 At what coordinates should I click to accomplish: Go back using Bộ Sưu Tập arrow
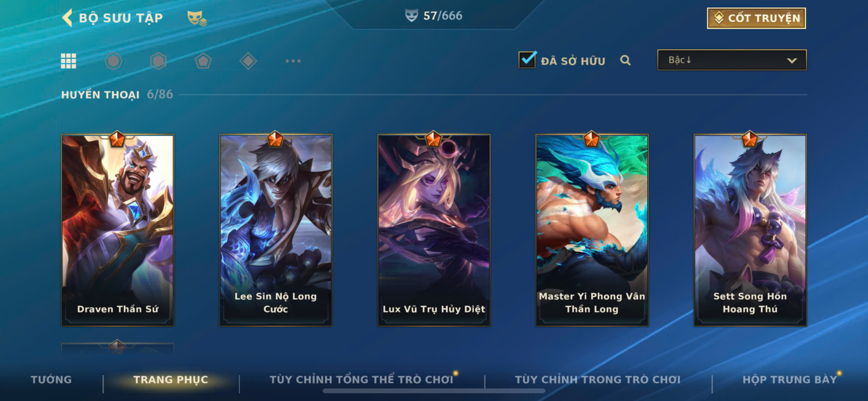point(67,18)
